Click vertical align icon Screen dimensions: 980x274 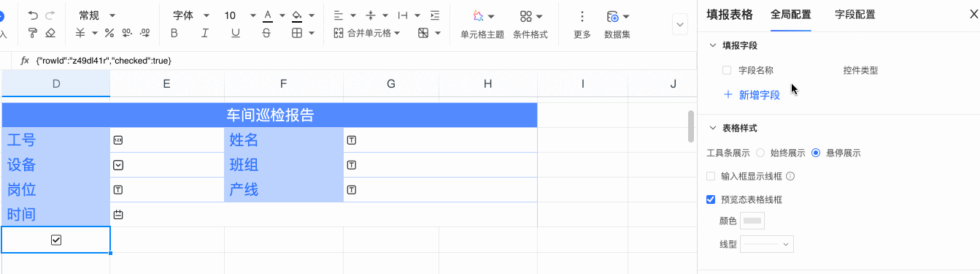coord(371,15)
